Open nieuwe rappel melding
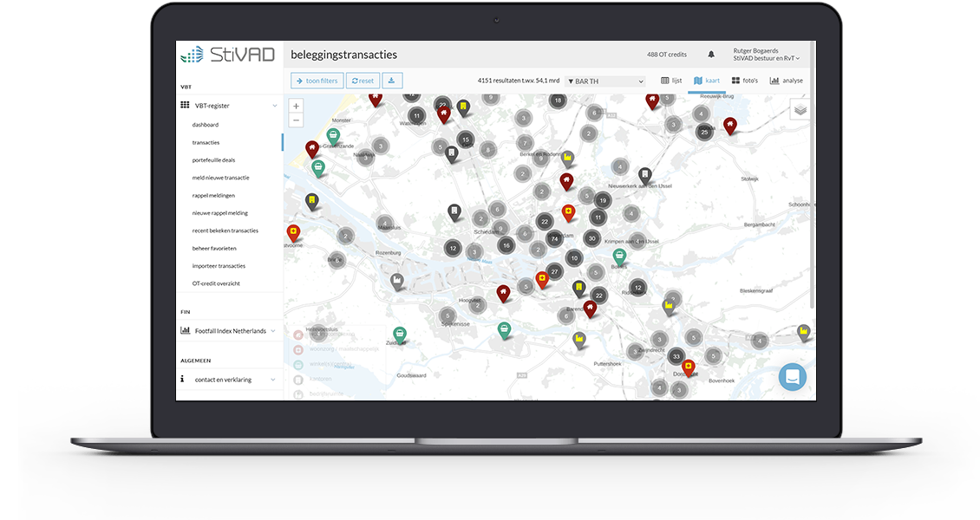 220,213
